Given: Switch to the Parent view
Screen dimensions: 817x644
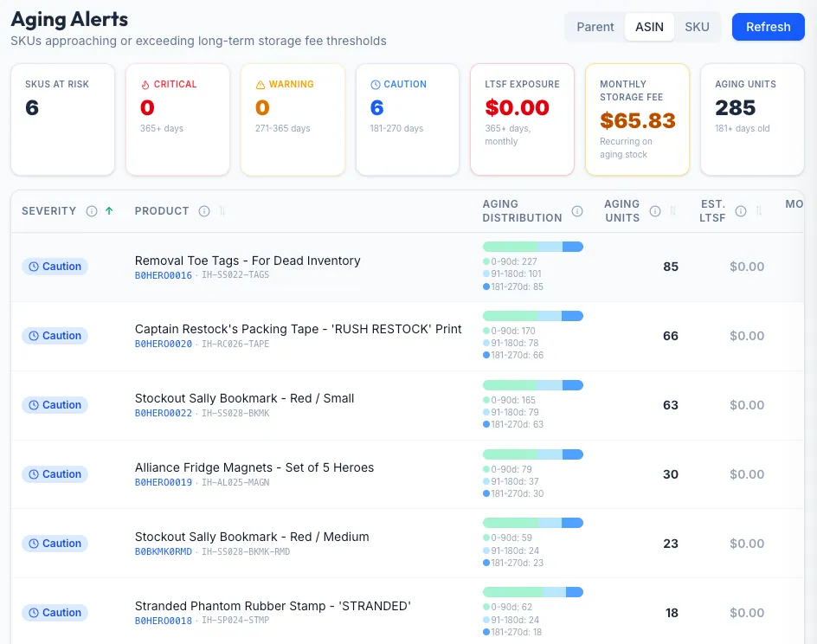Looking at the screenshot, I should tap(595, 27).
